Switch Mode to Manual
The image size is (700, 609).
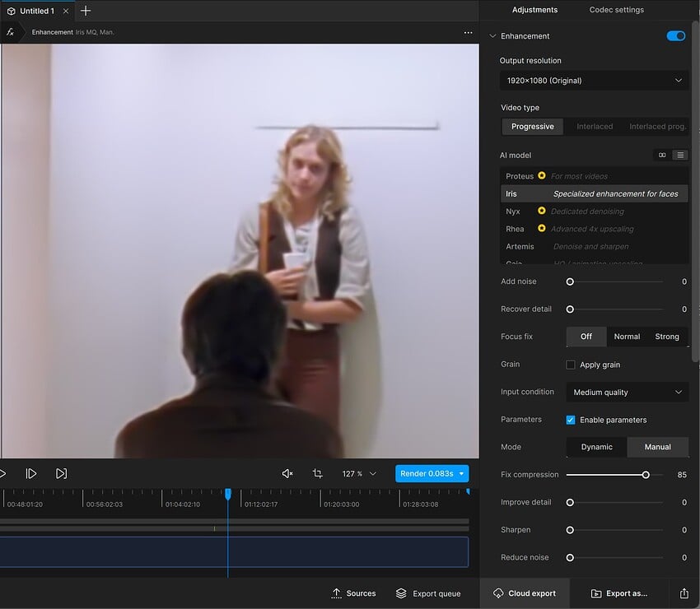pos(658,447)
